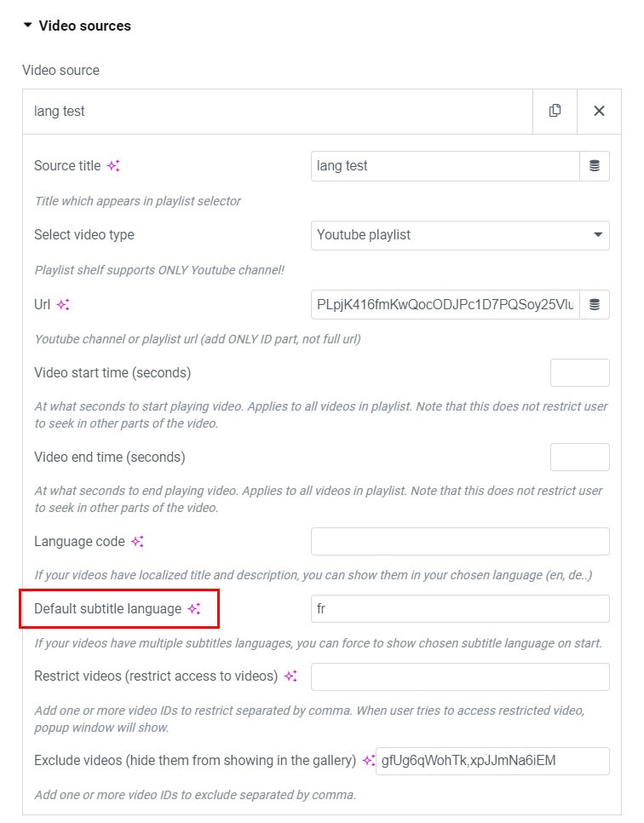
Task: Click the AI sparkle icon beside Language code
Action: pos(137,542)
